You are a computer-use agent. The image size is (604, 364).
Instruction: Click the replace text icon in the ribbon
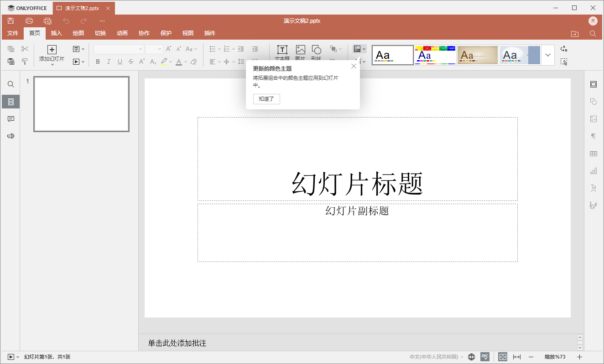(x=564, y=49)
